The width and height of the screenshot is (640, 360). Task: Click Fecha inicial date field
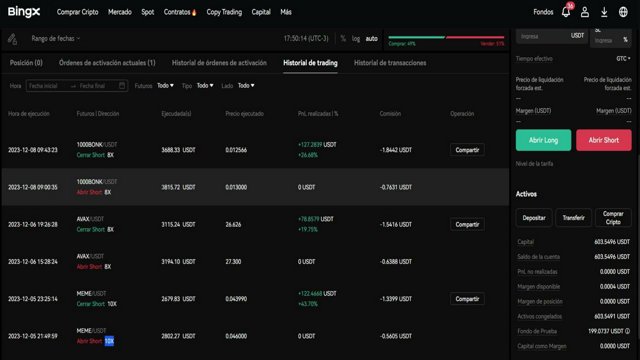(x=43, y=86)
